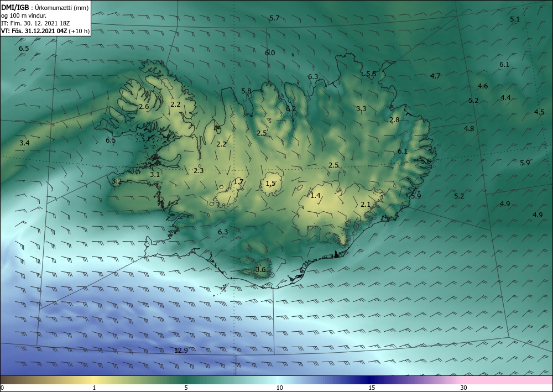The image size is (553, 392).
Task: Click the legend tick label 10
Action: click(x=279, y=388)
